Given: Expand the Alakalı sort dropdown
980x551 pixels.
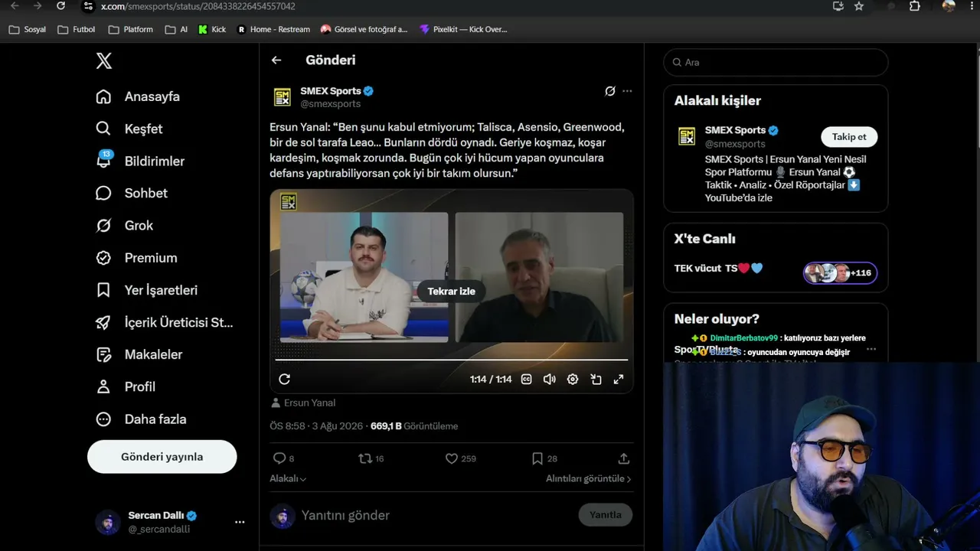Looking at the screenshot, I should [x=288, y=478].
